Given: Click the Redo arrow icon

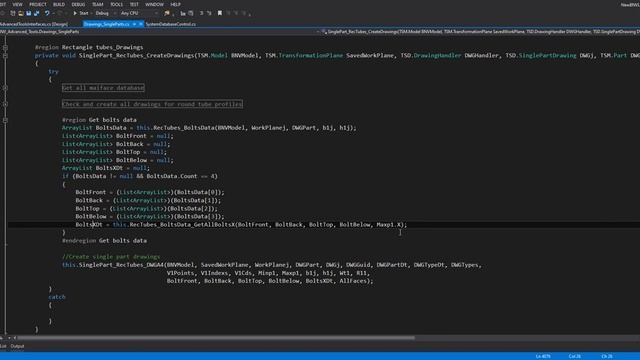Looking at the screenshot, I should (60, 13).
